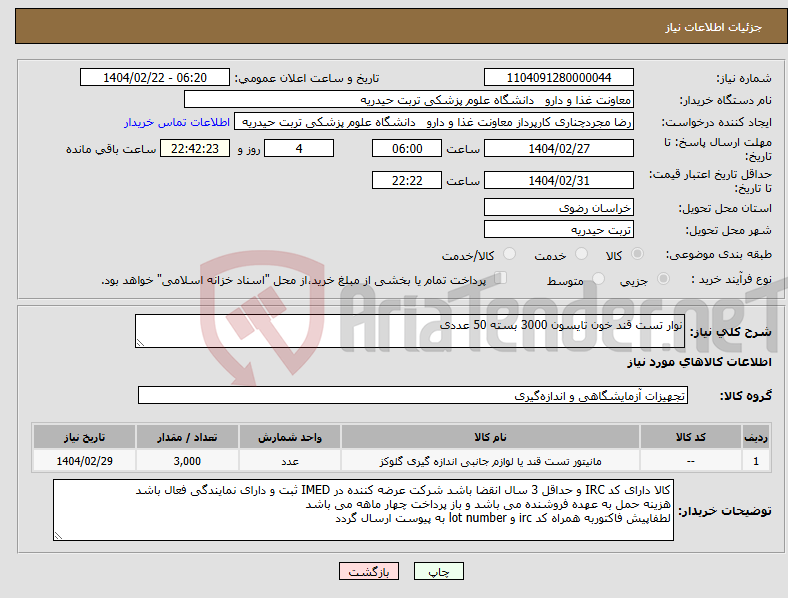Click the province field خراسان رضوی
Image resolution: width=788 pixels, height=598 pixels.
pos(558,207)
